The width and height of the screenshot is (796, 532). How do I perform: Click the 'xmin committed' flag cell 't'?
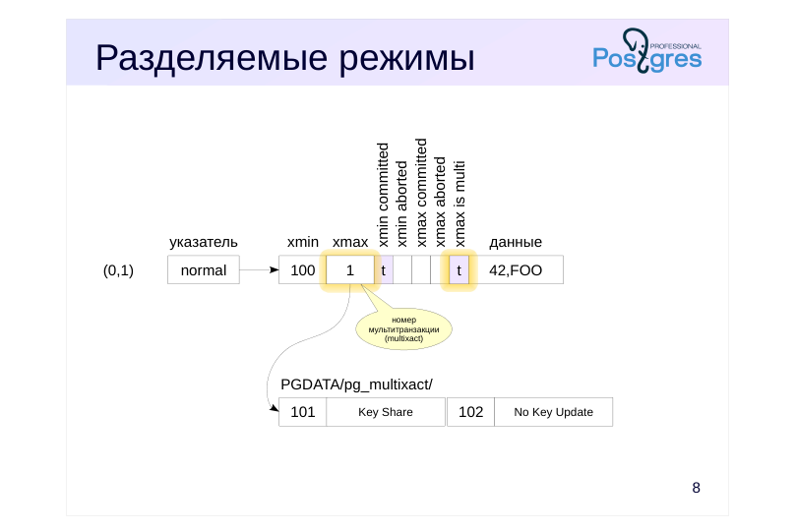[384, 269]
